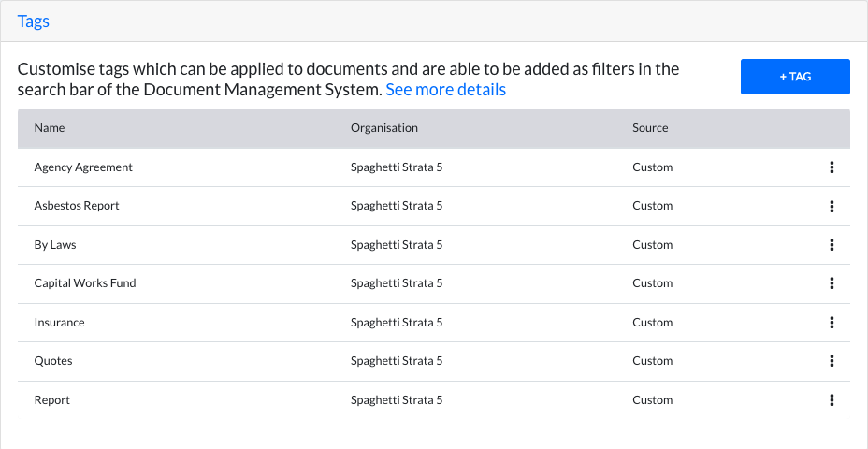Select the By Laws tag name

(x=55, y=245)
